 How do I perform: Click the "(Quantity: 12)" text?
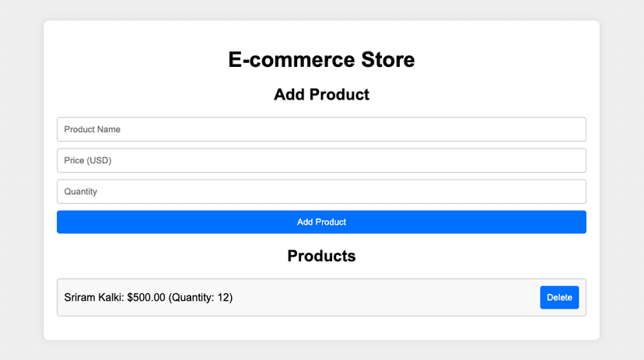[201, 298]
